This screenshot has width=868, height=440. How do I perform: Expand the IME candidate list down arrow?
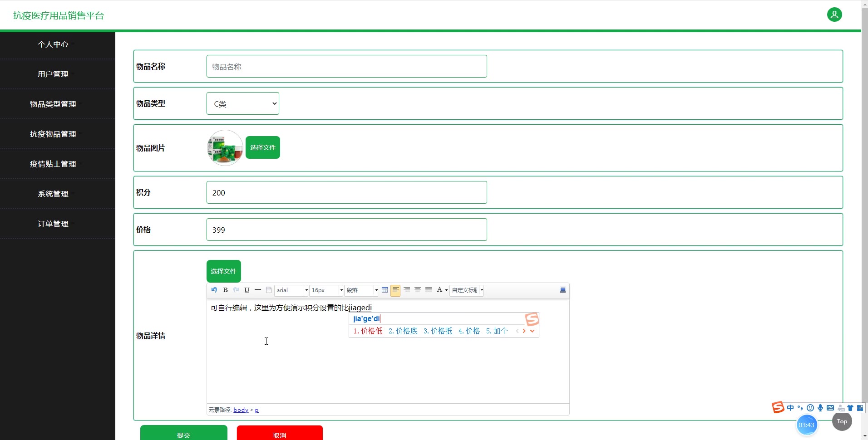coord(533,331)
